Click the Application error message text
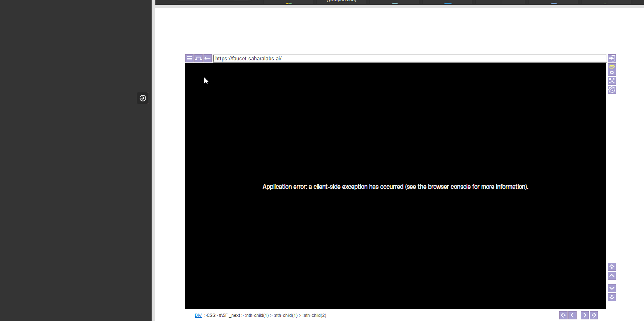This screenshot has width=644, height=321. (x=395, y=187)
